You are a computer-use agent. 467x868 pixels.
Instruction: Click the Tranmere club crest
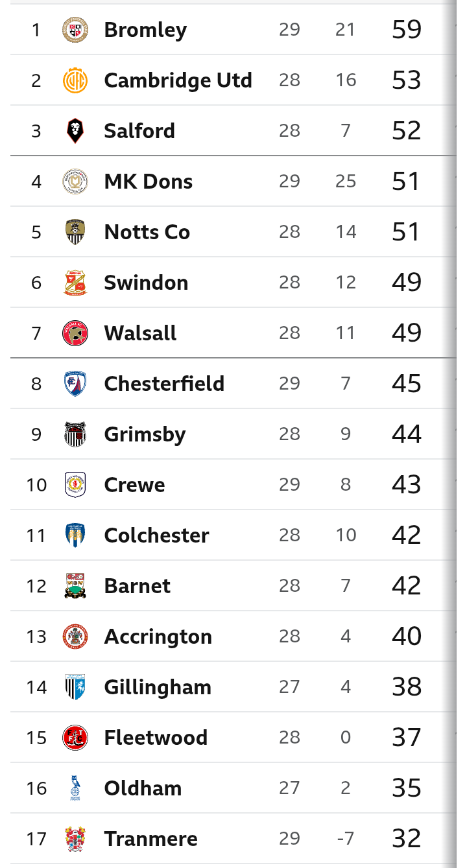tap(75, 839)
